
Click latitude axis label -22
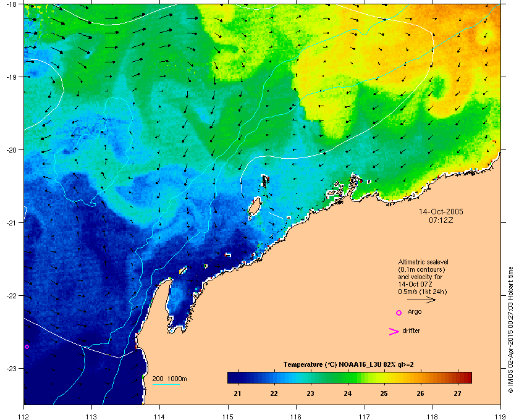click(11, 295)
